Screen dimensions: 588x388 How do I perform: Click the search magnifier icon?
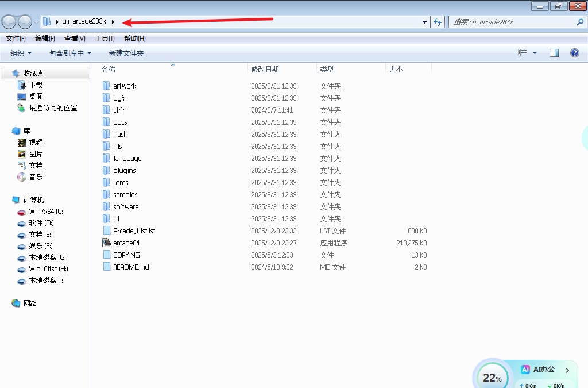(579, 22)
